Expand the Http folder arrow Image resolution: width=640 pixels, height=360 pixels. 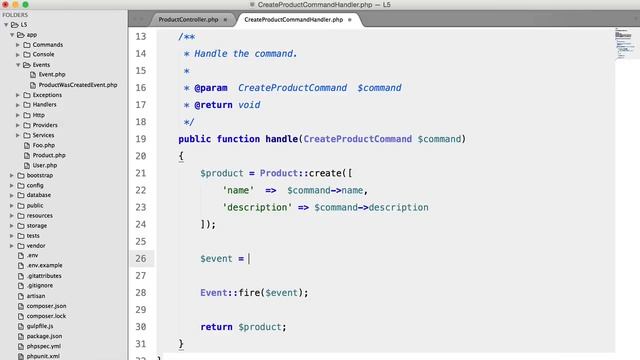coord(18,115)
